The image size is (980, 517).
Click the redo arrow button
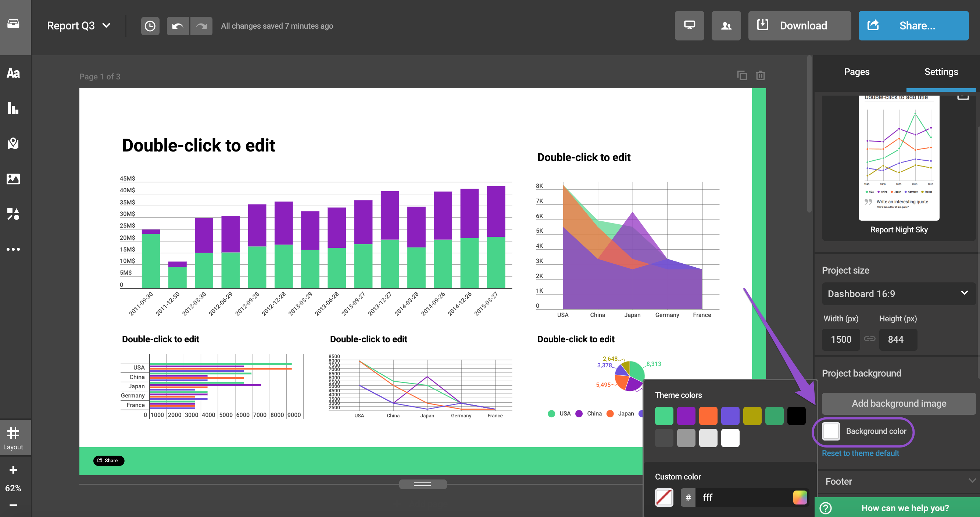click(x=201, y=26)
